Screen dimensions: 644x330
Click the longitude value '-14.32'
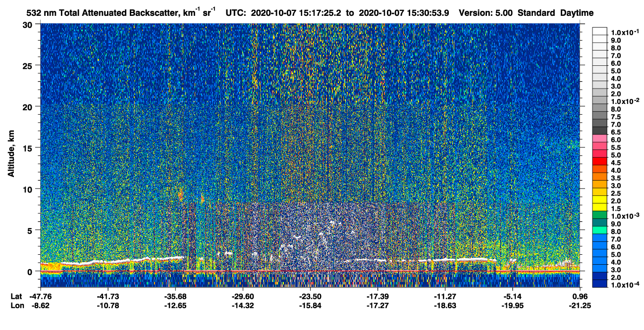point(242,305)
